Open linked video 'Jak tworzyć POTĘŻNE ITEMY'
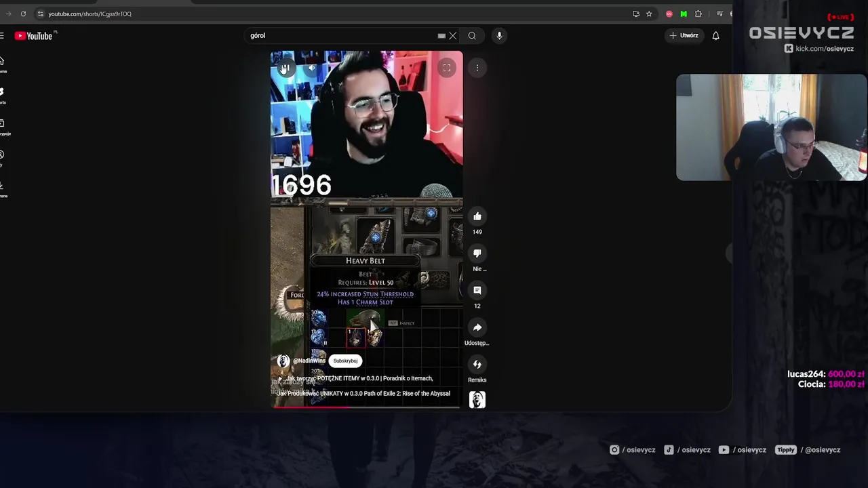Viewport: 868px width, 488px height. click(x=359, y=378)
